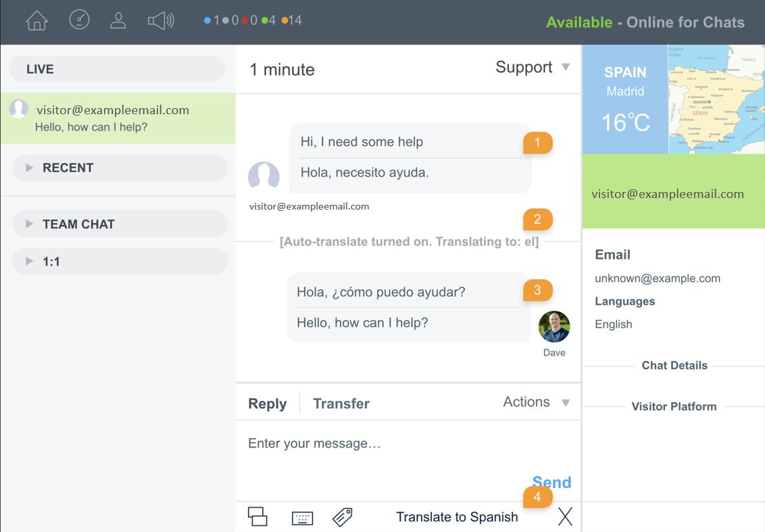Click the home icon in the top toolbar
Image resolution: width=765 pixels, height=532 pixels.
point(36,20)
